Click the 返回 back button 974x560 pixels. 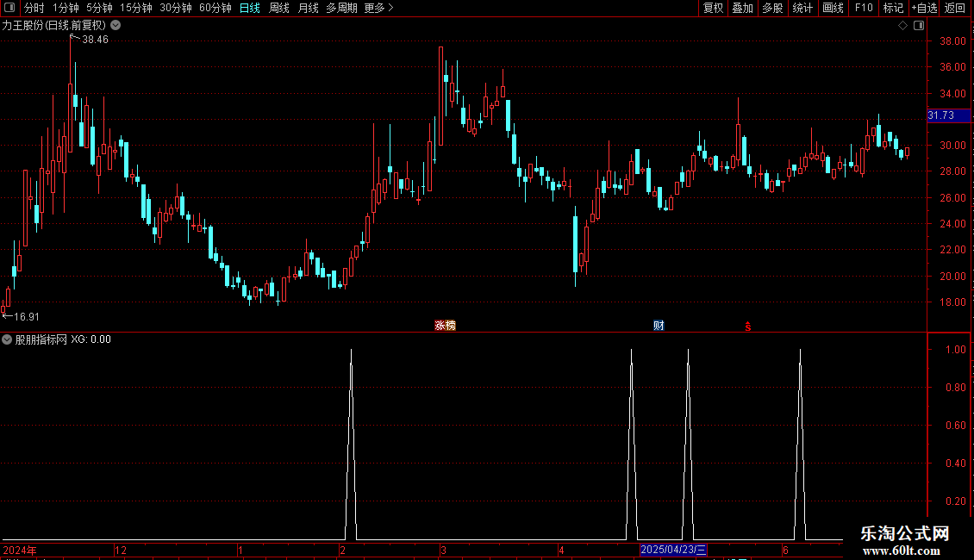[x=955, y=8]
